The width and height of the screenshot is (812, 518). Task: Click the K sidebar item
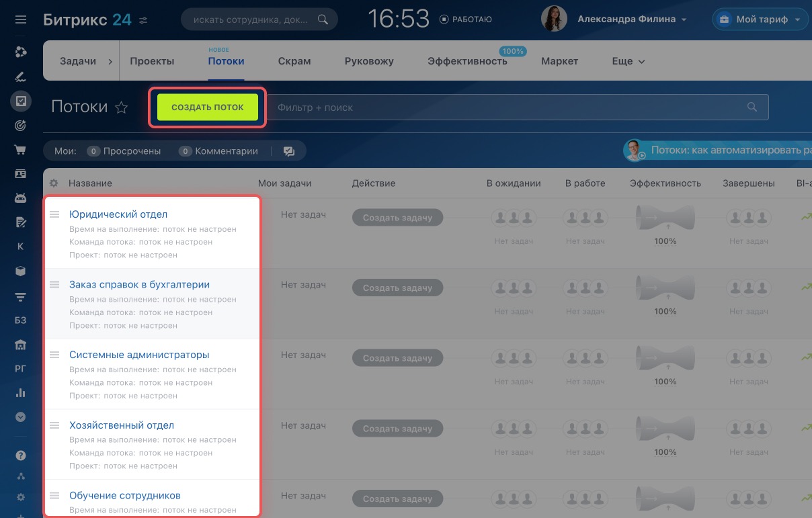pos(21,247)
